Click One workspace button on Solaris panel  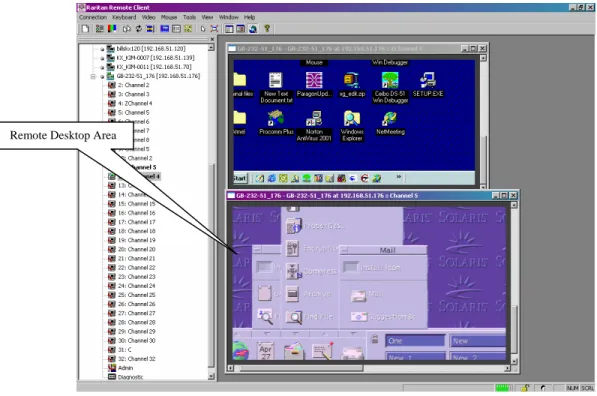415,341
